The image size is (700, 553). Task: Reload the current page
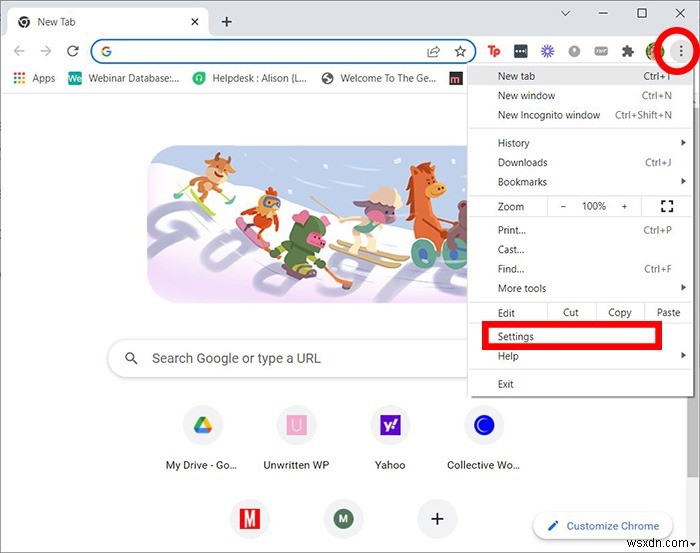click(73, 51)
